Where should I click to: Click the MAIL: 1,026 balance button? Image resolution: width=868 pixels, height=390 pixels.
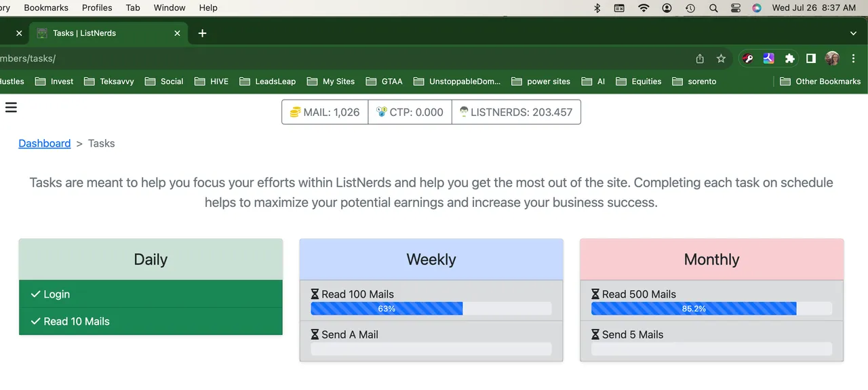point(325,113)
